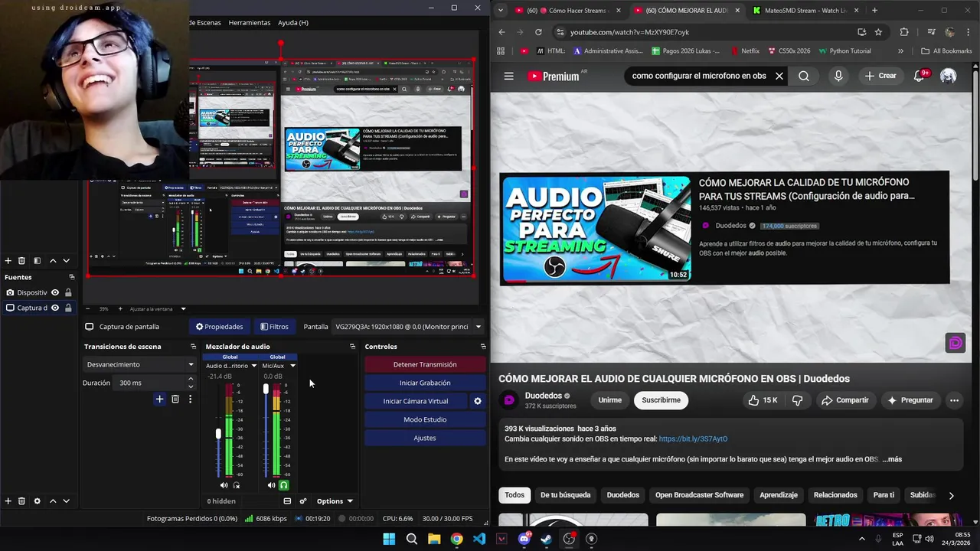Open the bit.ly link in description
The image size is (980, 551).
coord(693,439)
